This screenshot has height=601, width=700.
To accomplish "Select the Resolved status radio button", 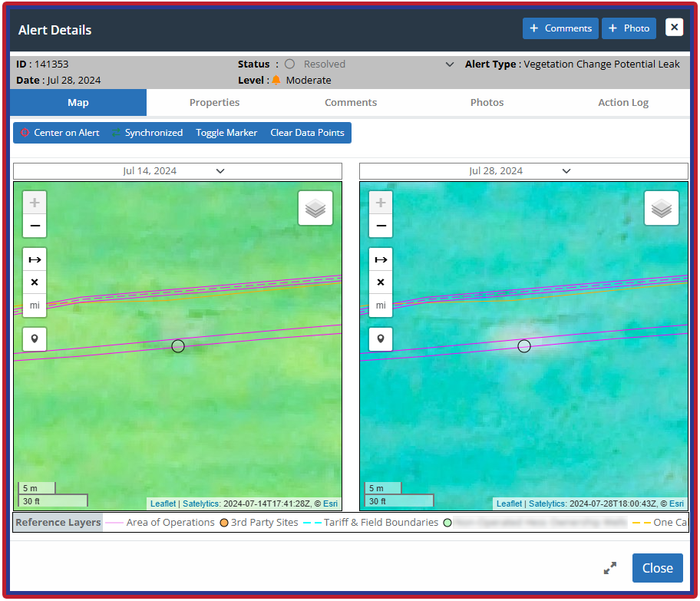I will [x=290, y=64].
